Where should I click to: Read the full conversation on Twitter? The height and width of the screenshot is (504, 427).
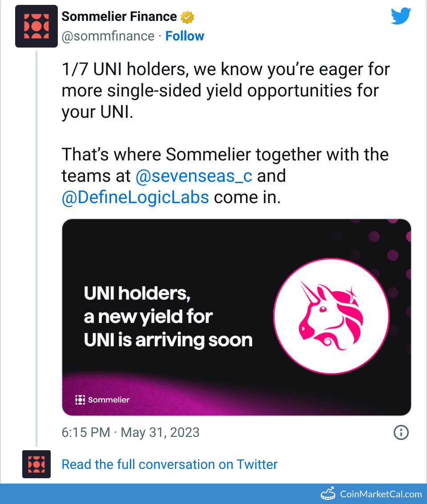pos(169,464)
